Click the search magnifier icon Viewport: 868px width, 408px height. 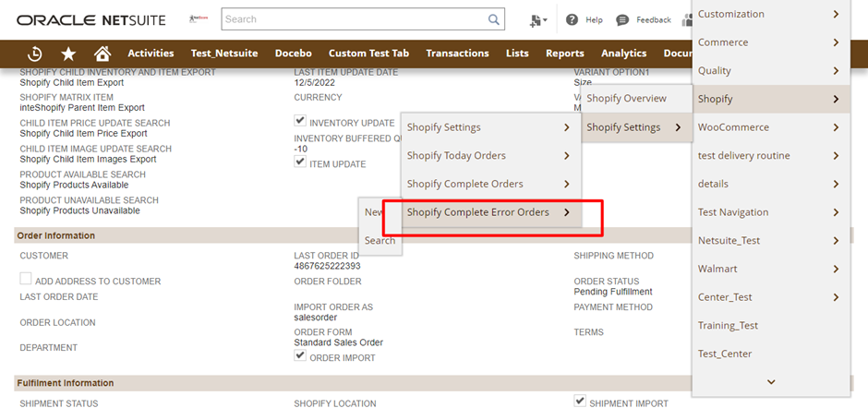coord(493,19)
